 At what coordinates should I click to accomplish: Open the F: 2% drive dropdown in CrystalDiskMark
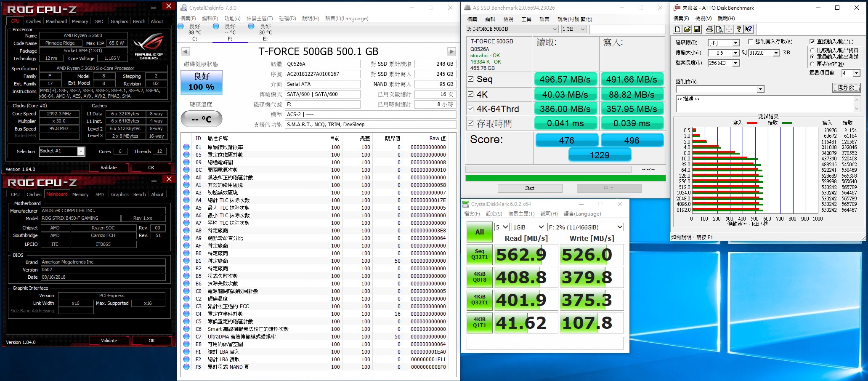click(585, 227)
